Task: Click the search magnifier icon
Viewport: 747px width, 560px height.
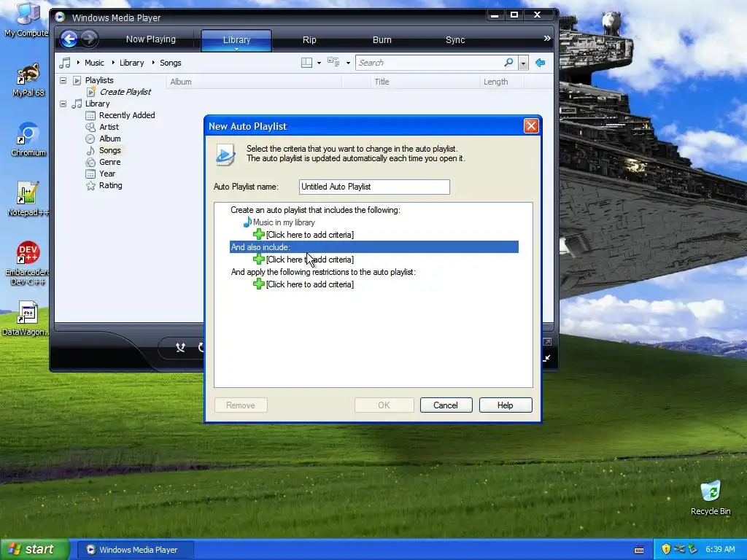Action: click(508, 63)
